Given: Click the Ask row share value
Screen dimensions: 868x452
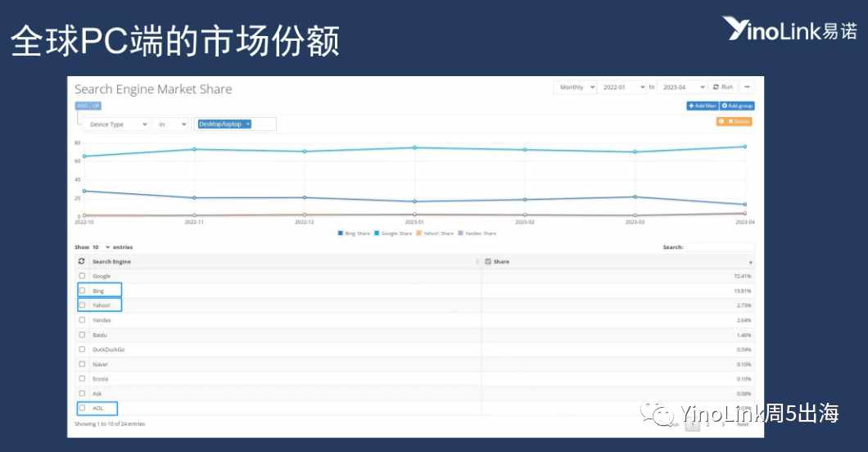Looking at the screenshot, I should tap(744, 394).
